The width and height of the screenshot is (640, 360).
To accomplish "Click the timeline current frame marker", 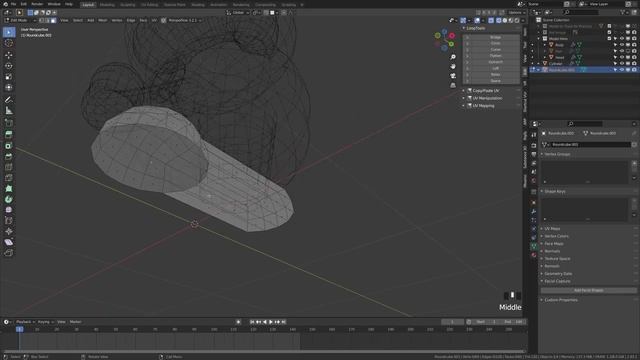I will click(x=20, y=329).
